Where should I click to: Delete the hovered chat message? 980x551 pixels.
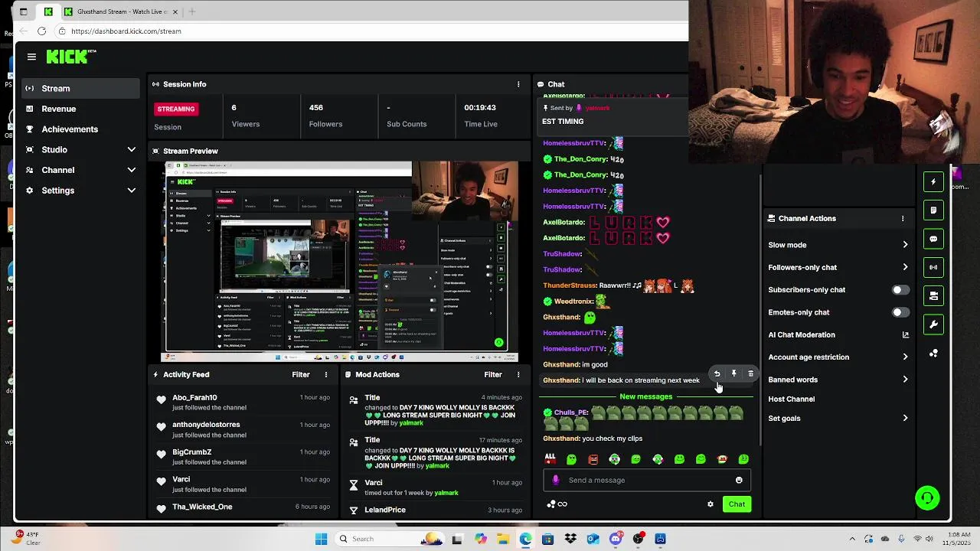click(750, 373)
